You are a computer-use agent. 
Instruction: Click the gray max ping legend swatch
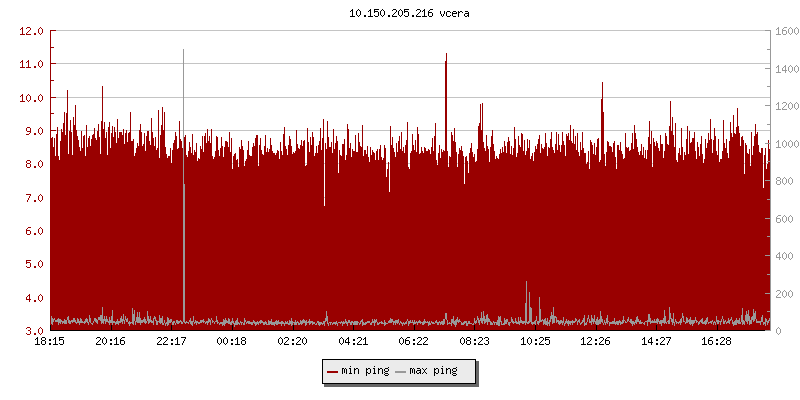(x=401, y=371)
